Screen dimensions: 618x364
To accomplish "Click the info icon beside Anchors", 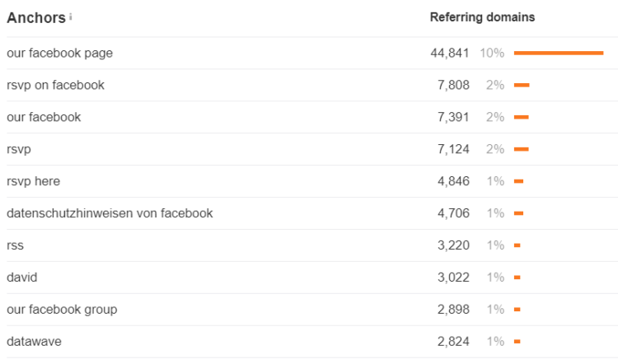I will (x=71, y=16).
